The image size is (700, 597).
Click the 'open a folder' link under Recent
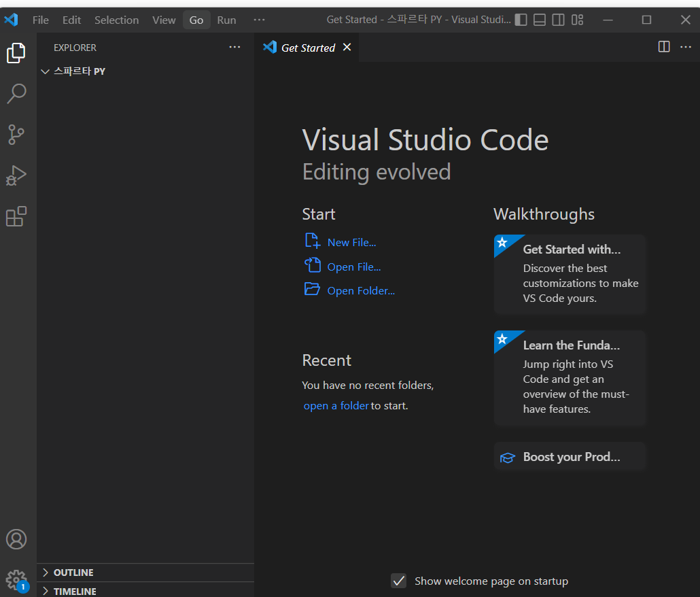pos(336,406)
